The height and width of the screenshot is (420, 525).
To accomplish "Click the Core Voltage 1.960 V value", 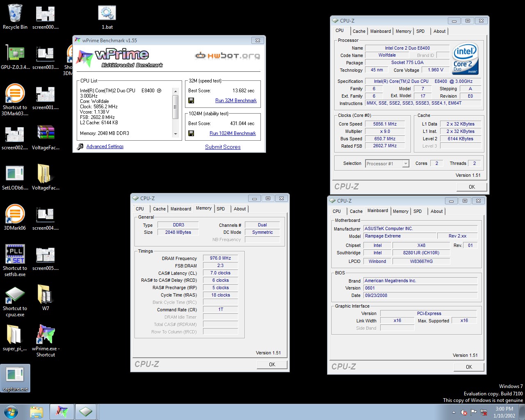I will [x=436, y=70].
